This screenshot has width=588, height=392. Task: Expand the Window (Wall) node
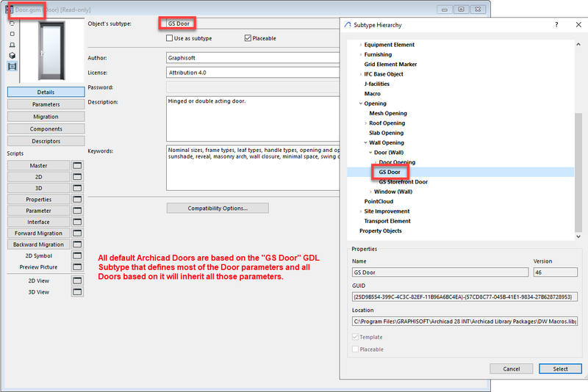[370, 192]
